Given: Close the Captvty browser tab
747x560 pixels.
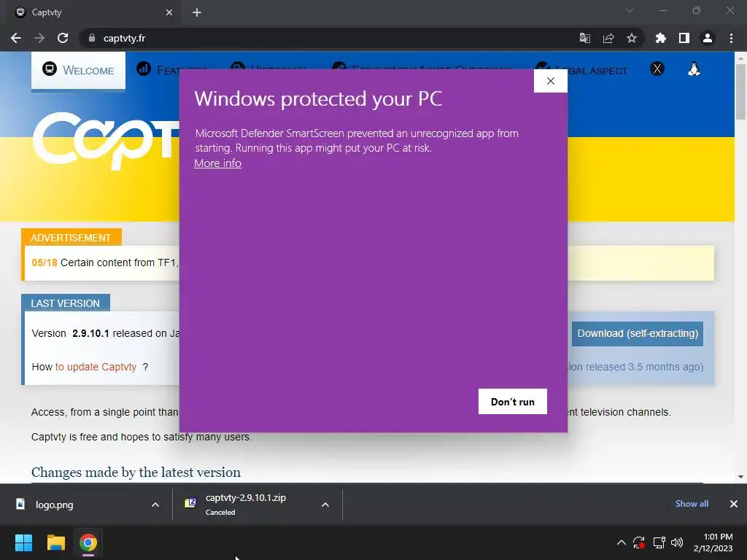Looking at the screenshot, I should coord(169,12).
